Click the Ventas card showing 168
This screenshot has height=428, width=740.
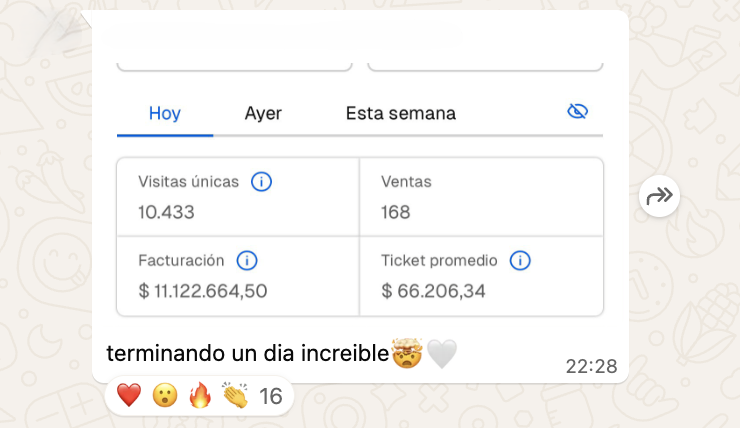pos(481,197)
